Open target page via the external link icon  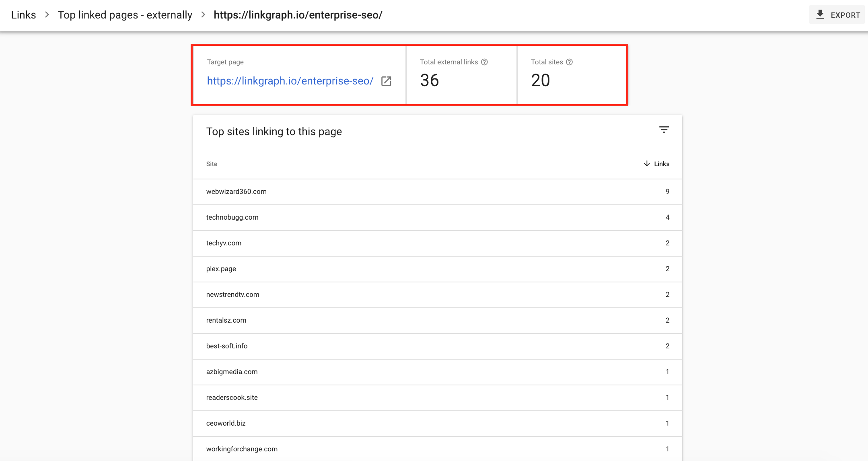[386, 81]
